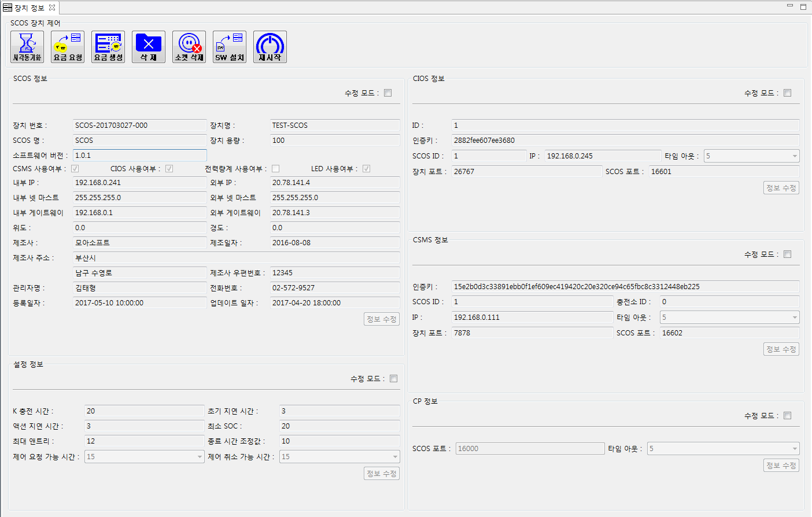812x517 pixels.
Task: Launch the SW 설치 software install icon
Action: pos(230,47)
